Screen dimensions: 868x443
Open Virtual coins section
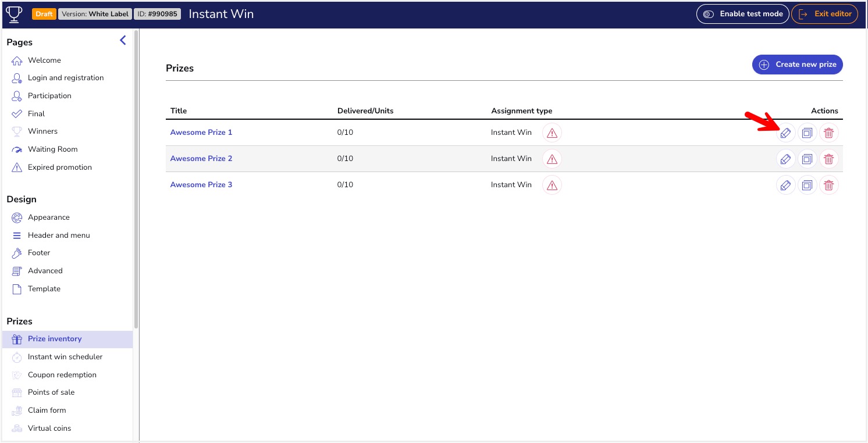(x=49, y=428)
